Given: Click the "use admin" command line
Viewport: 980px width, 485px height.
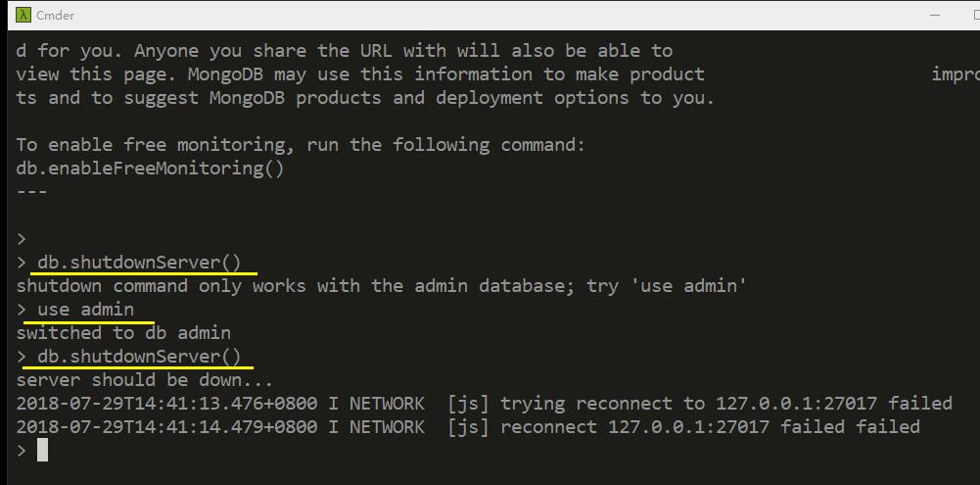Looking at the screenshot, I should coord(85,310).
